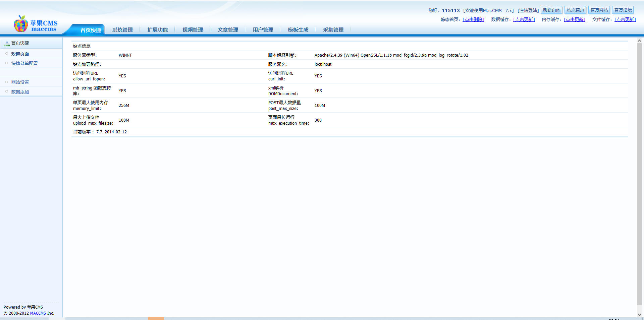Open 快捷菜单配置 in the sidebar
644x320 pixels.
pyautogui.click(x=24, y=63)
